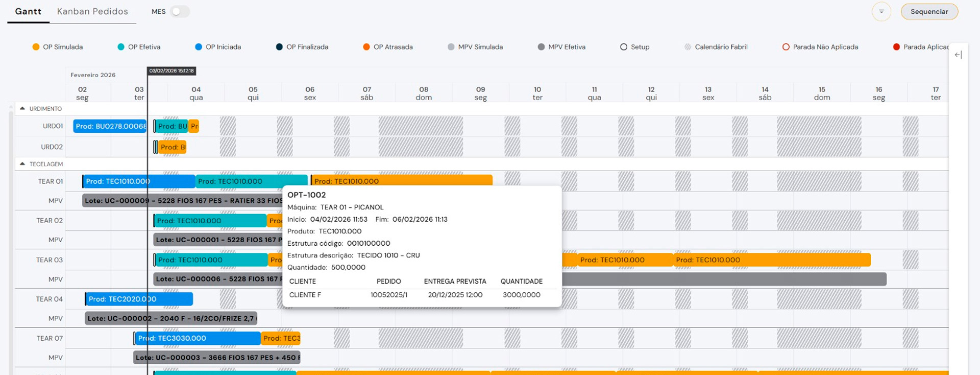This screenshot has height=375, width=980.
Task: Click the OP Finalizada legend dot
Action: [279, 47]
